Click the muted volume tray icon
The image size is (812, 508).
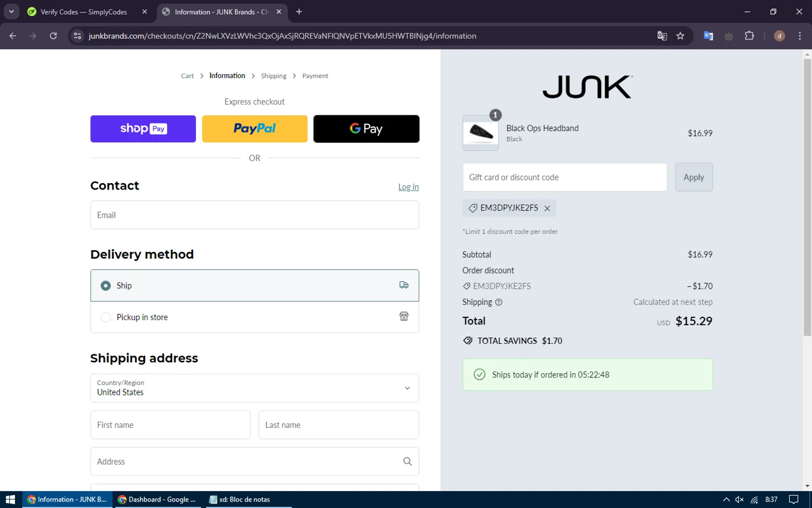[739, 499]
